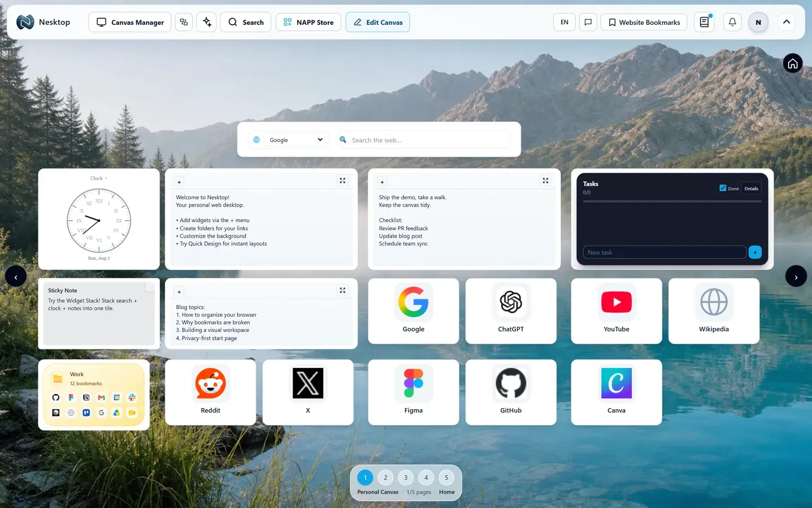This screenshot has width=812, height=508.
Task: Add note with plus in Ship the demo note
Action: coord(382,182)
